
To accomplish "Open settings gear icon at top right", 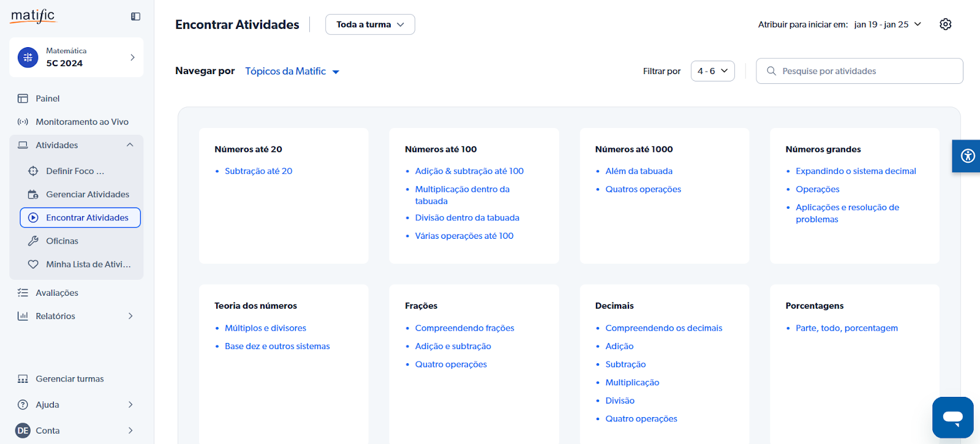I will [x=945, y=24].
